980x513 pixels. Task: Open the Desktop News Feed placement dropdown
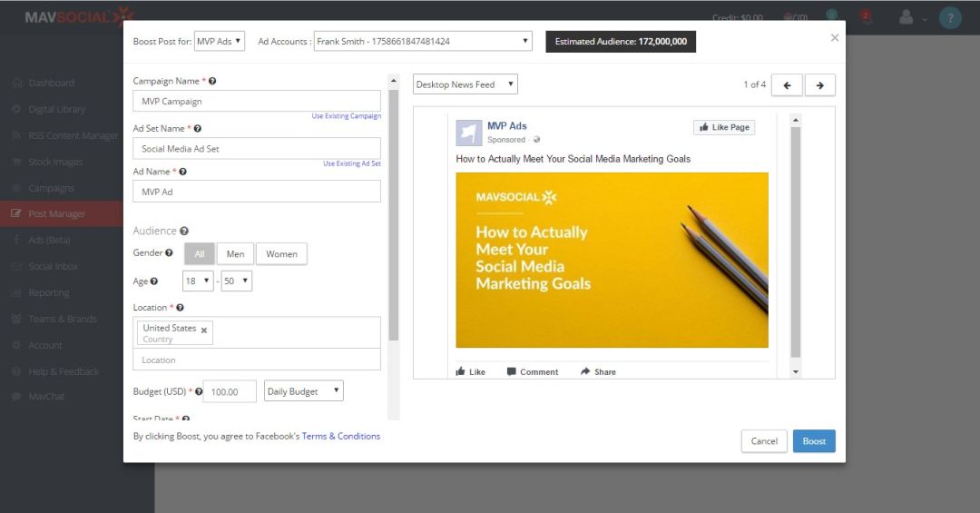(465, 84)
